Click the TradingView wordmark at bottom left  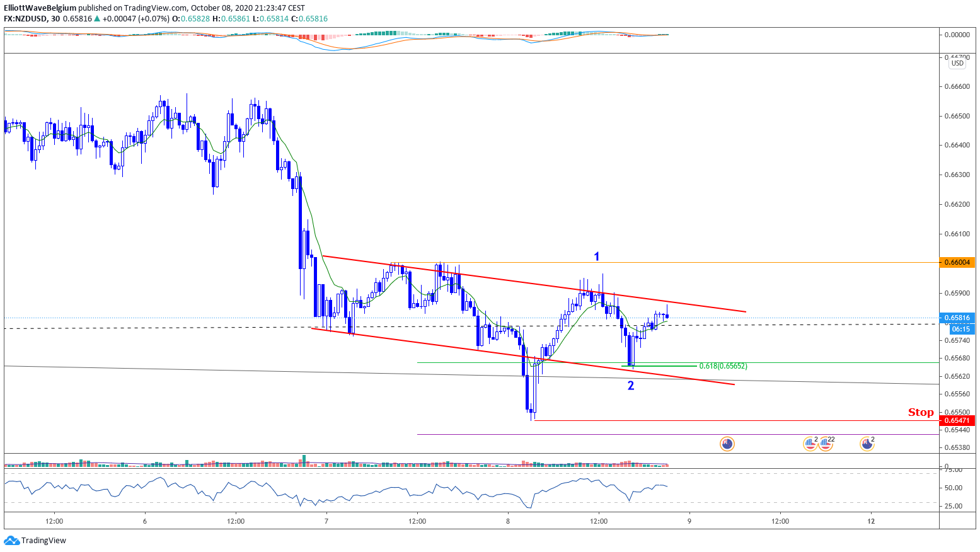click(43, 541)
